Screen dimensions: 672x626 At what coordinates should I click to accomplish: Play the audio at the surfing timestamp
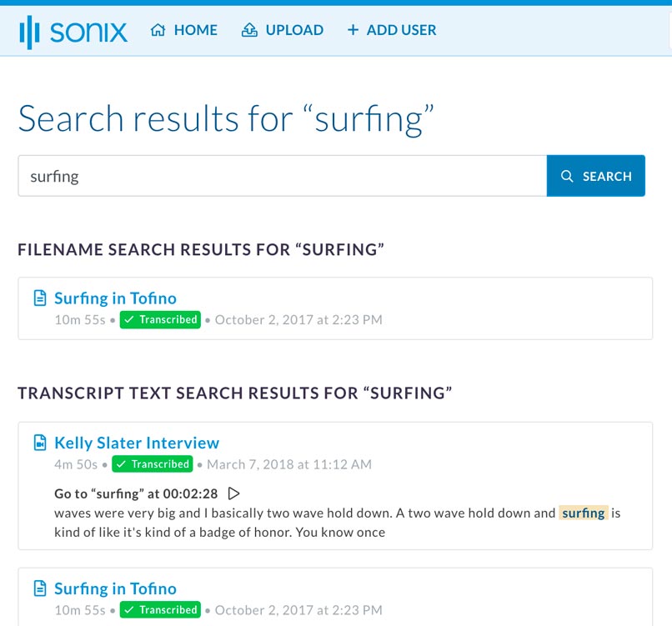tap(233, 493)
